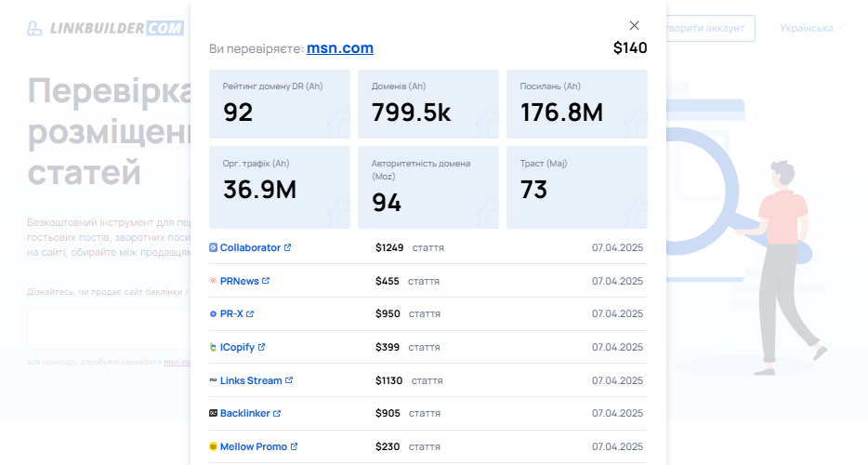Click the external link icon next to Mellow Promo
868x465 pixels.
tap(294, 446)
